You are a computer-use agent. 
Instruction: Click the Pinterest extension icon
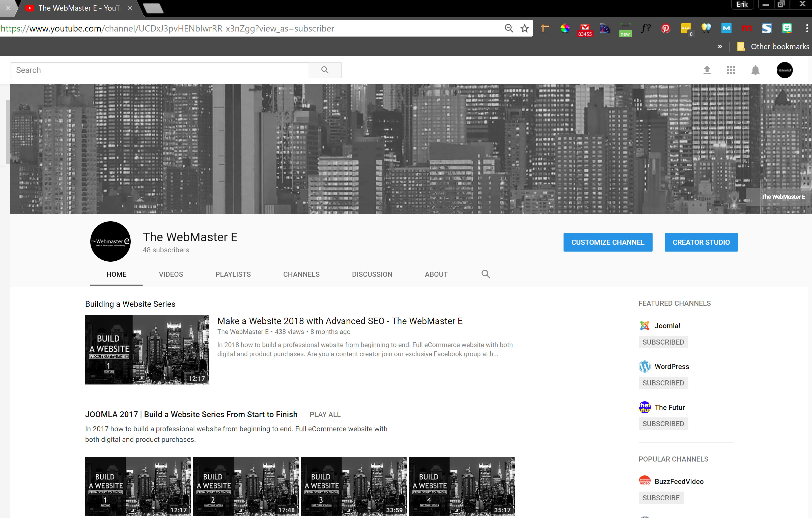pyautogui.click(x=665, y=28)
